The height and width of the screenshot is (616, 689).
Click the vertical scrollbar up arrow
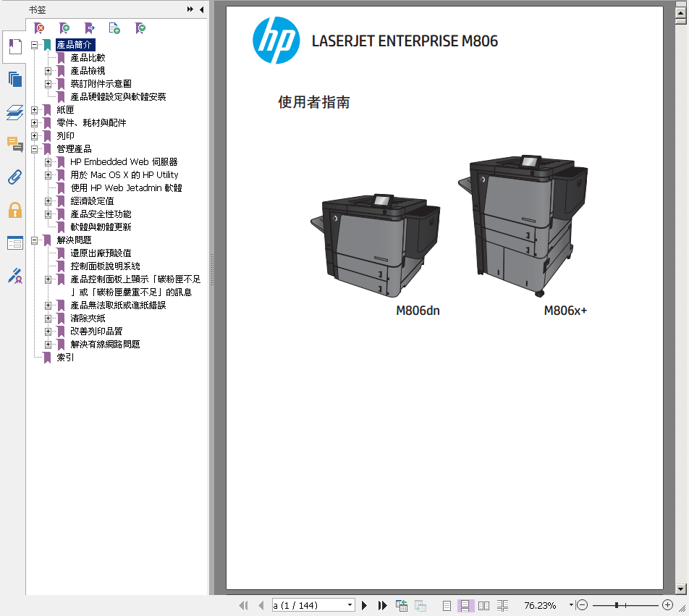point(680,13)
